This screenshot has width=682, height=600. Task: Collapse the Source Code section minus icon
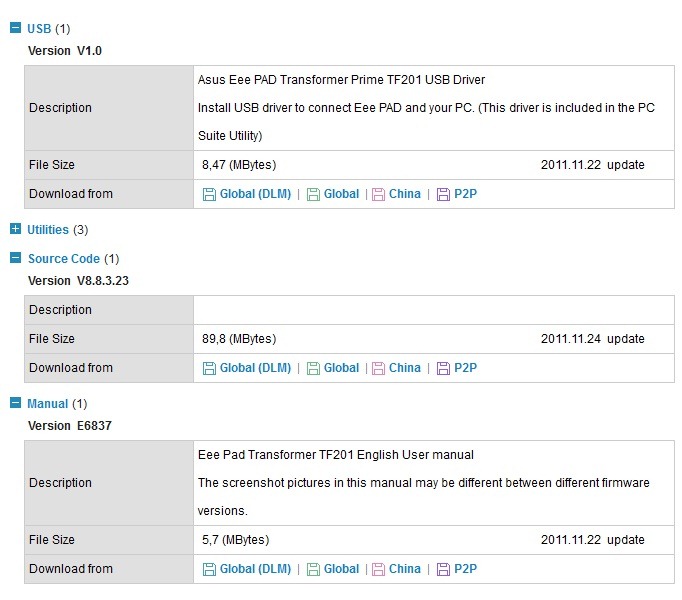tap(15, 258)
